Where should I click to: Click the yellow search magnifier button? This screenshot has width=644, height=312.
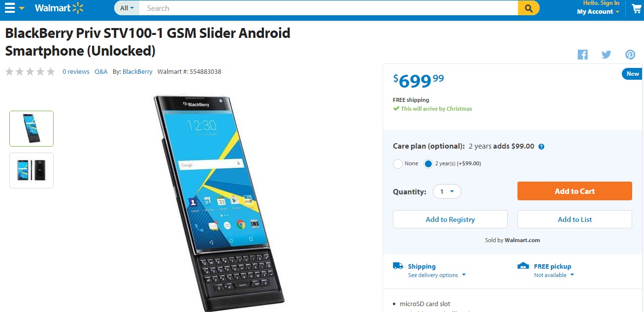(529, 8)
